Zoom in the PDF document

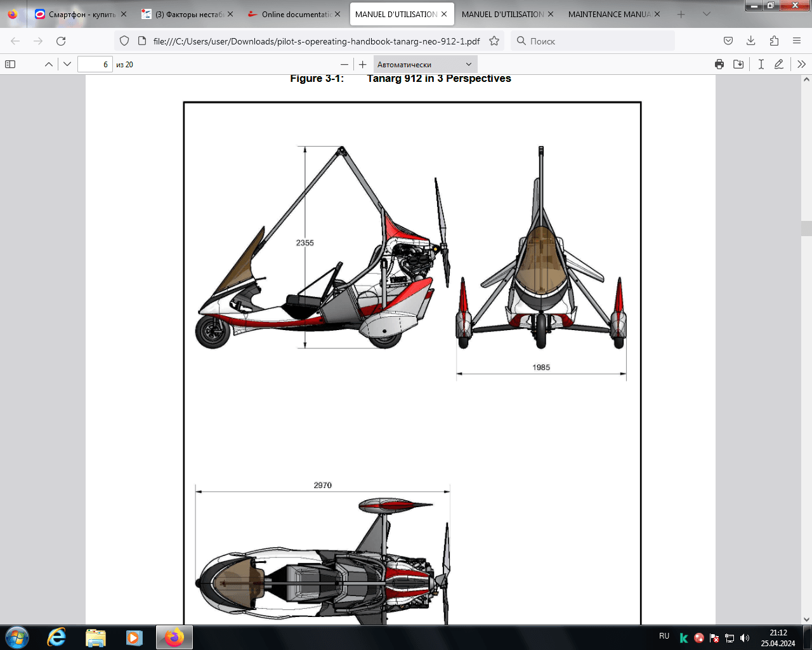tap(363, 64)
